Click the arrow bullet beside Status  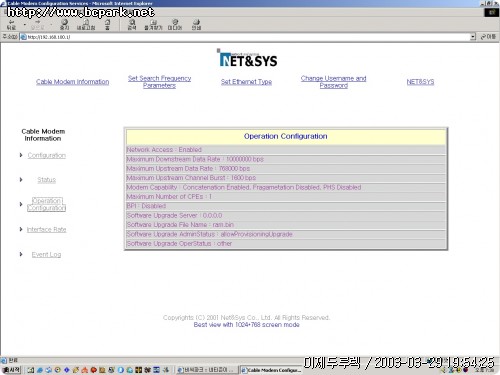point(21,180)
